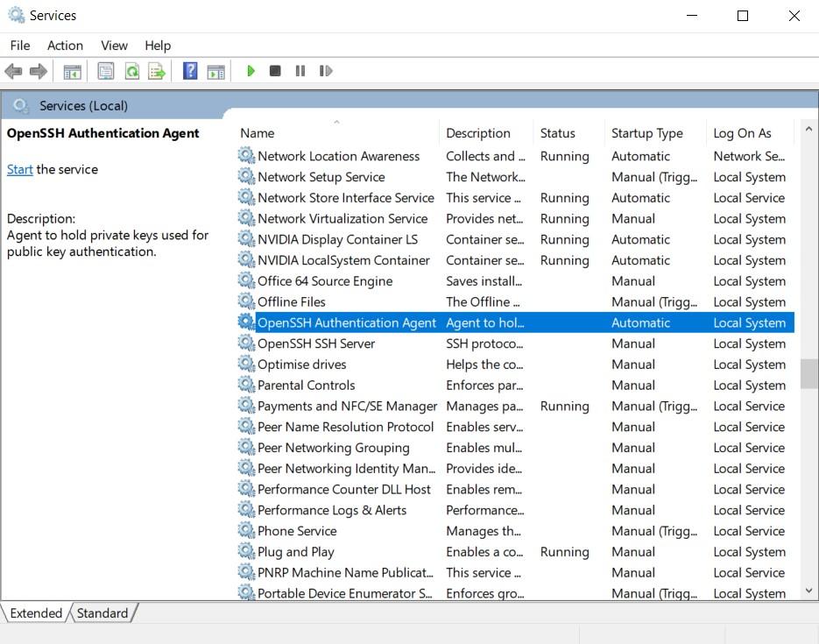This screenshot has height=644, width=819.
Task: Open the Action menu
Action: 65,45
